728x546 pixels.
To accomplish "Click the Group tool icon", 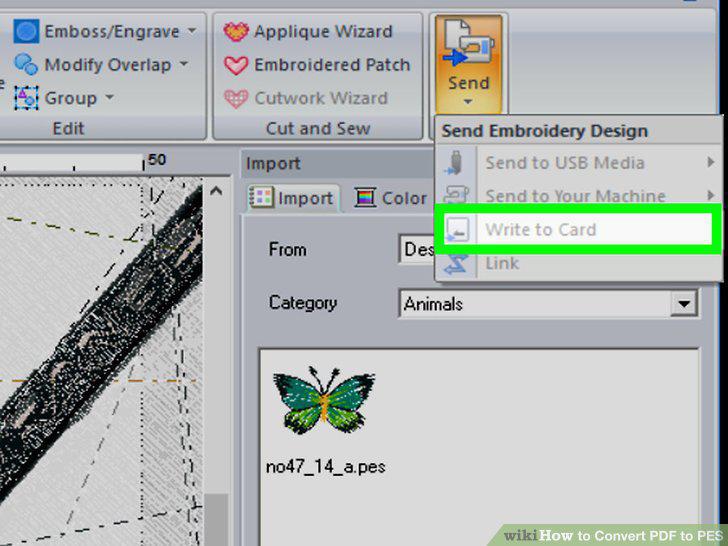I will [x=26, y=98].
